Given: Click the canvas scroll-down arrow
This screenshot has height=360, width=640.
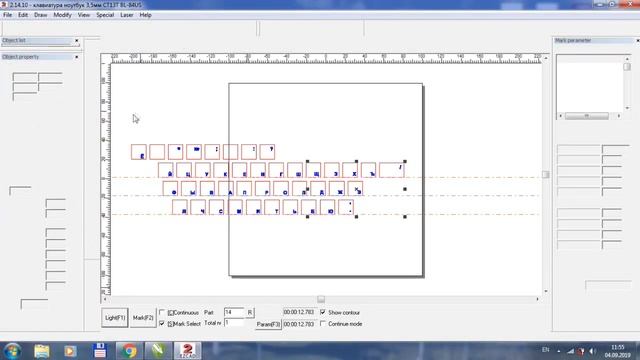Looking at the screenshot, I should [546, 291].
